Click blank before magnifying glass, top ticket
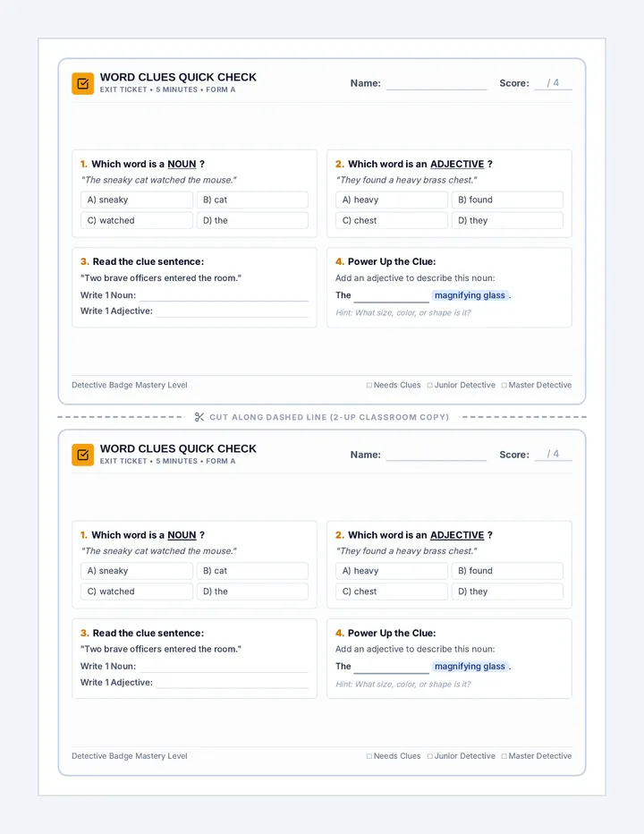Screen dimensions: 644x834 [392, 296]
